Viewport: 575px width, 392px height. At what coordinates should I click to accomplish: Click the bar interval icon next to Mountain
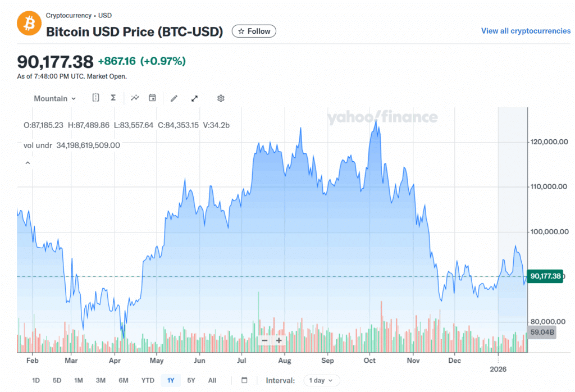[x=95, y=98]
